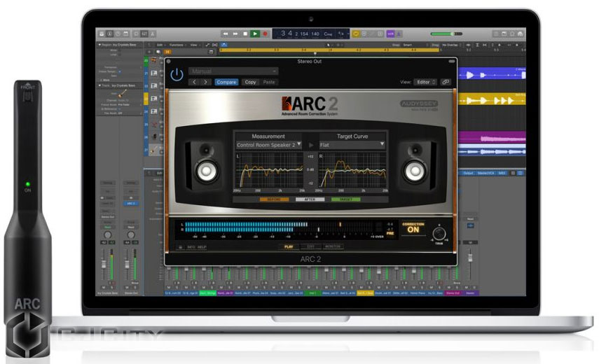Select the PLAY tab in ARC 2
599x364 pixels.
click(x=289, y=247)
